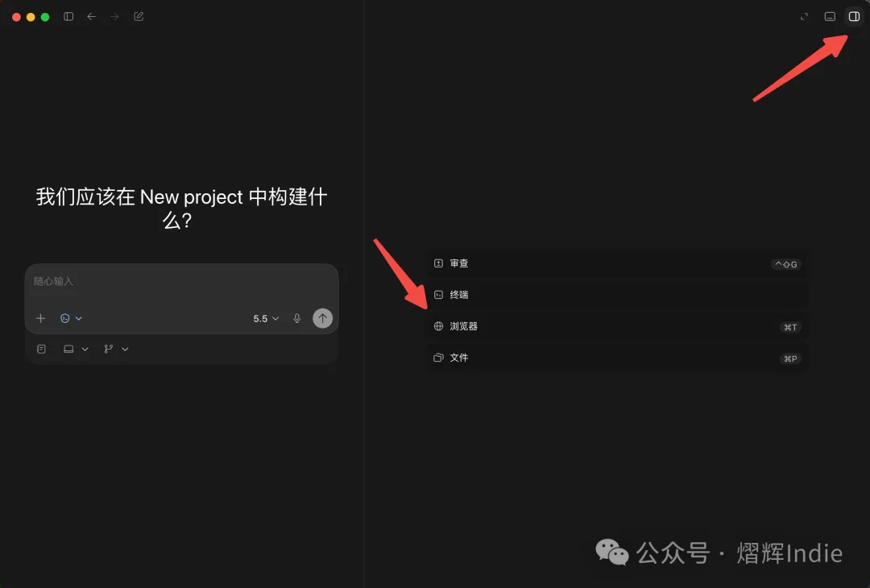
Task: Go back with the left arrow
Action: coord(92,17)
